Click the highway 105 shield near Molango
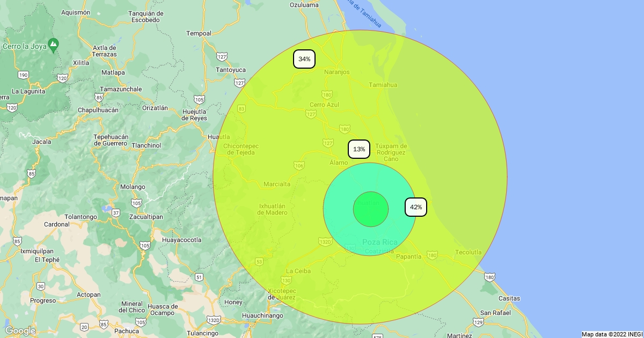This screenshot has height=338, width=644. click(136, 203)
